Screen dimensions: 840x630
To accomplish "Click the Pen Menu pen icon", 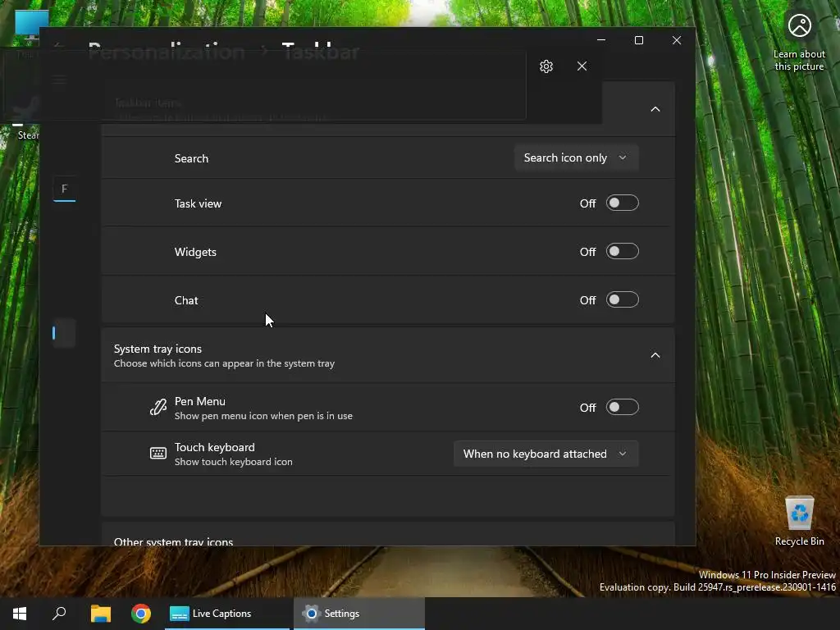I will (x=158, y=408).
